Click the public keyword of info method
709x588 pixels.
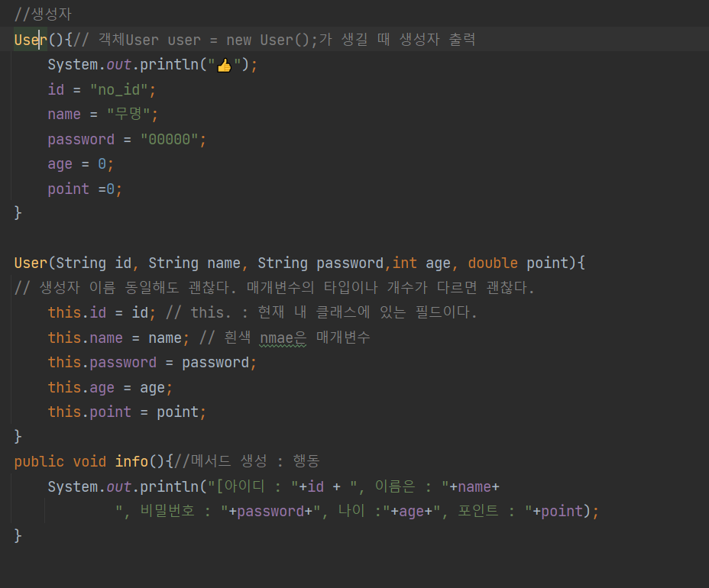[39, 461]
